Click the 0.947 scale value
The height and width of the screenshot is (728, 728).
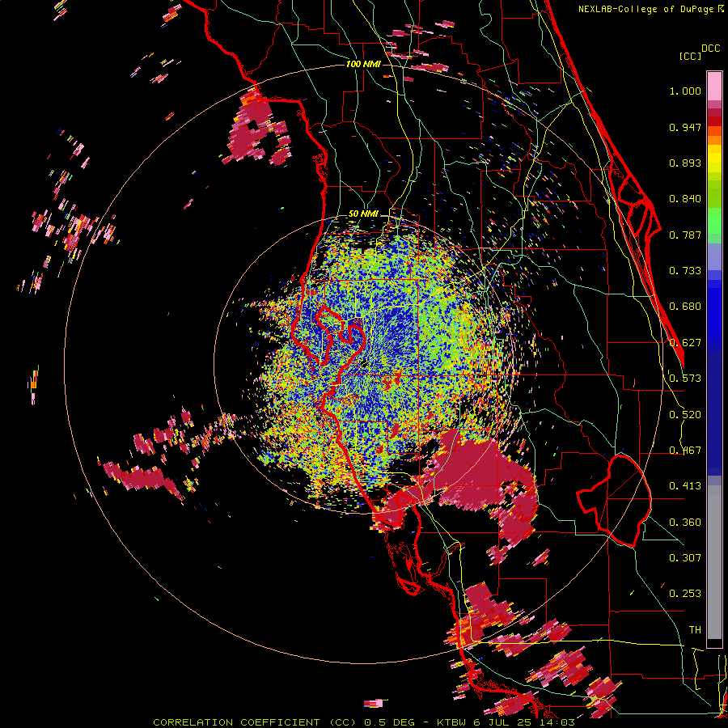point(685,127)
